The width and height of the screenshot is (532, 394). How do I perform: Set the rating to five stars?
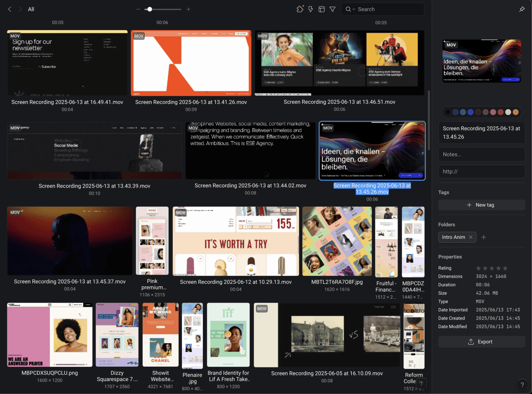click(505, 268)
